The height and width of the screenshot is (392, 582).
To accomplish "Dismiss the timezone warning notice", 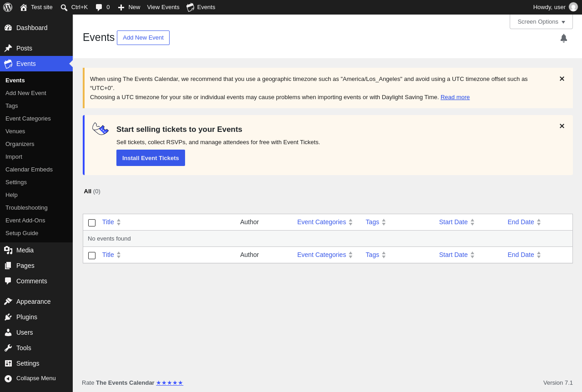I will tap(562, 79).
